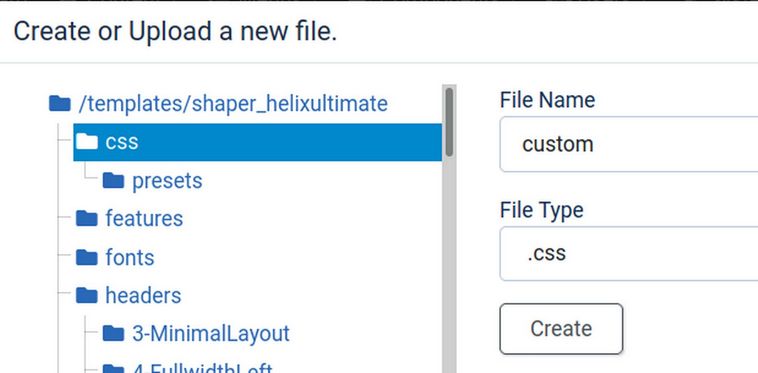Viewport: 758px width, 373px height.
Task: Click the fonts folder icon
Action: click(87, 257)
